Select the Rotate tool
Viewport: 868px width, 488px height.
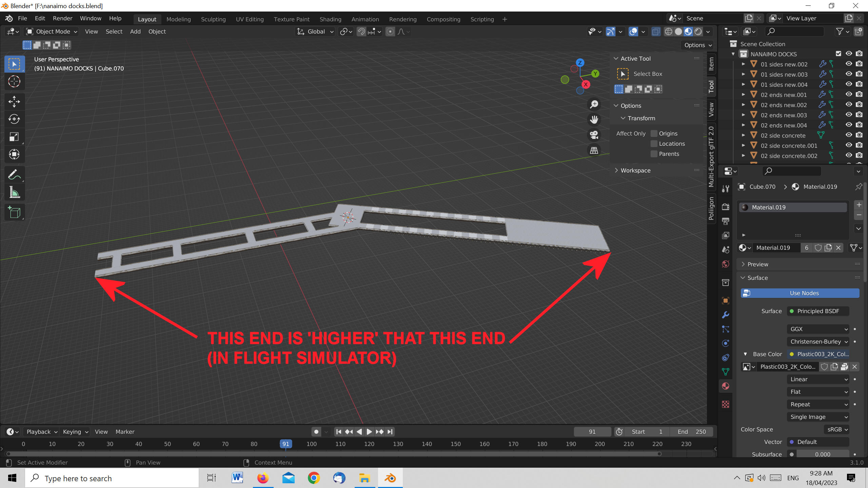point(14,119)
